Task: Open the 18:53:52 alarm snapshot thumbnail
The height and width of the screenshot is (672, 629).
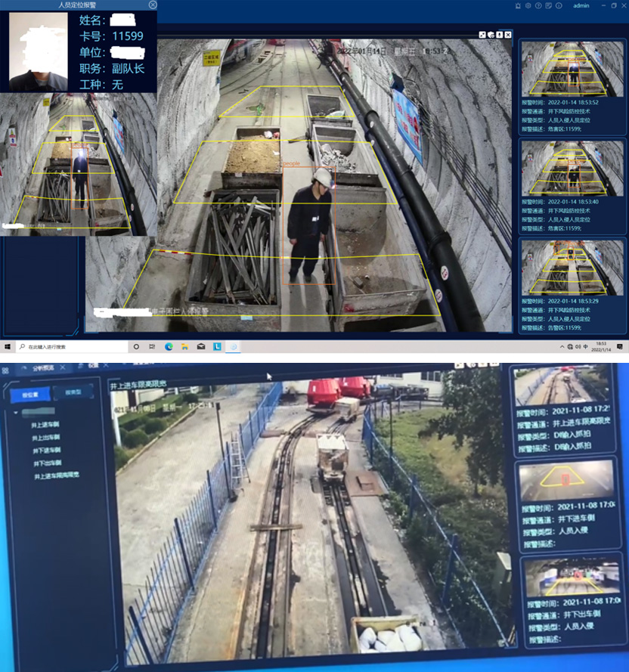Action: [x=572, y=68]
